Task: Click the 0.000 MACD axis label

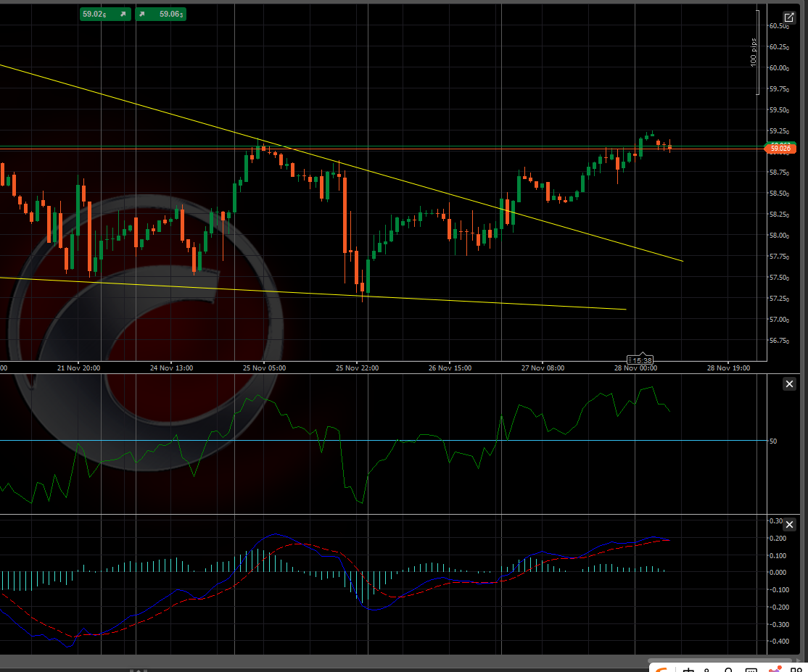Action: (778, 572)
